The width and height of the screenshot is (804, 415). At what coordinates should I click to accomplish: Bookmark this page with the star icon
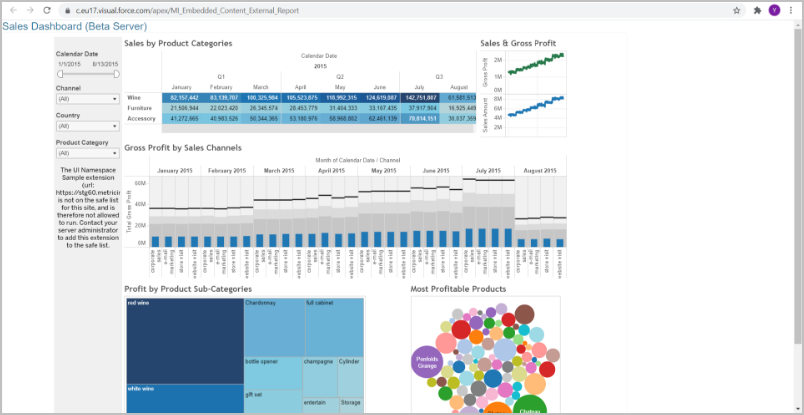[x=737, y=10]
